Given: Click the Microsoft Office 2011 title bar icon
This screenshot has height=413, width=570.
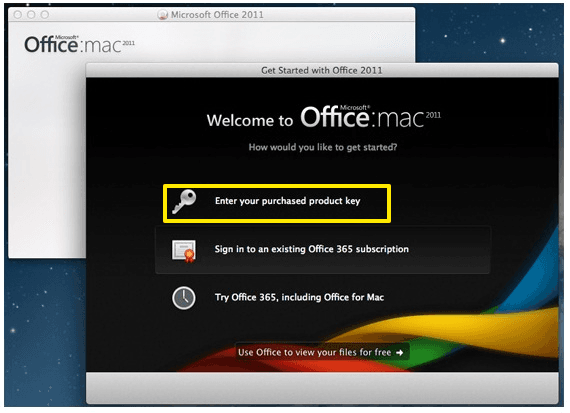Looking at the screenshot, I should [162, 15].
